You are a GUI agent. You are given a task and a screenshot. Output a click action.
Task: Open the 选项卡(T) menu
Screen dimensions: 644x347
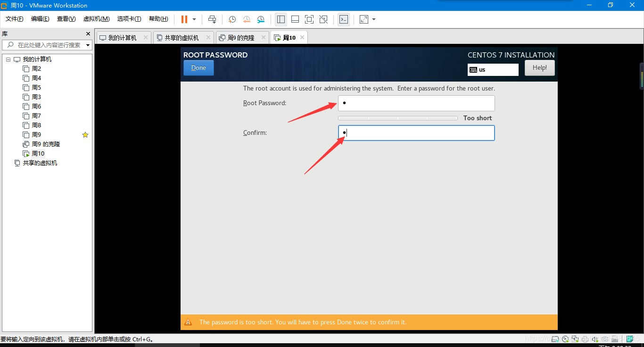(x=129, y=19)
